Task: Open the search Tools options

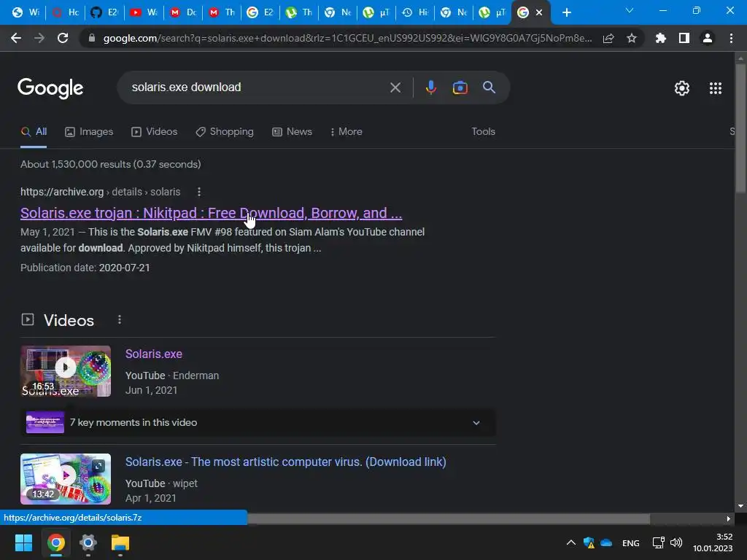Action: click(483, 132)
